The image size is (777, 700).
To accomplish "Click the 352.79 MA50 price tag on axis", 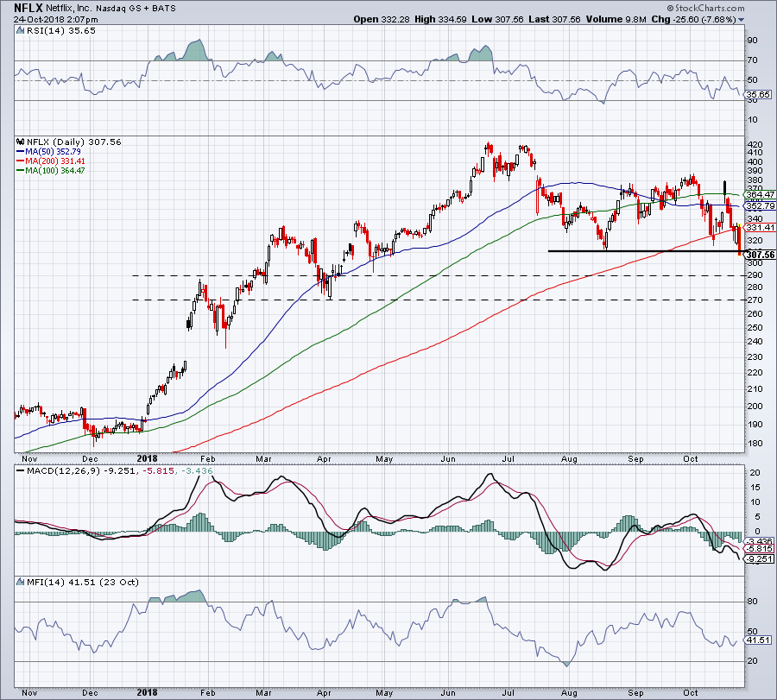I will [760, 205].
